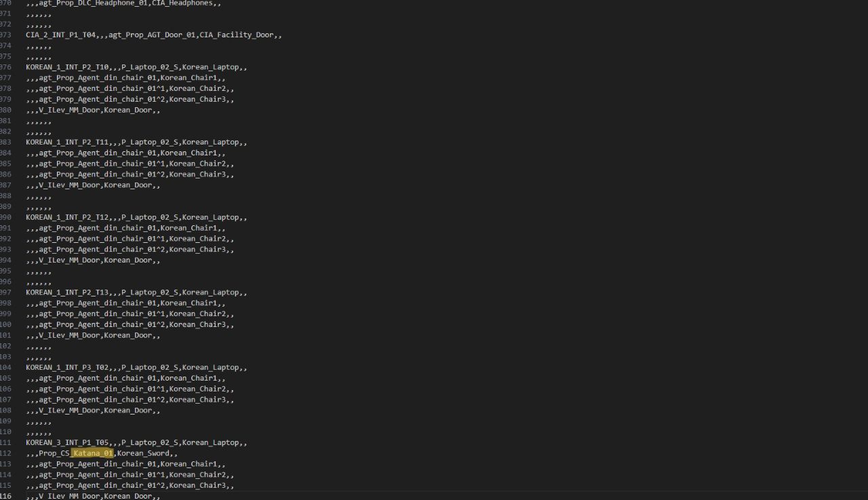The width and height of the screenshot is (868, 500).
Task: Click the Prop_CS prefix before Katana
Action: click(54, 453)
